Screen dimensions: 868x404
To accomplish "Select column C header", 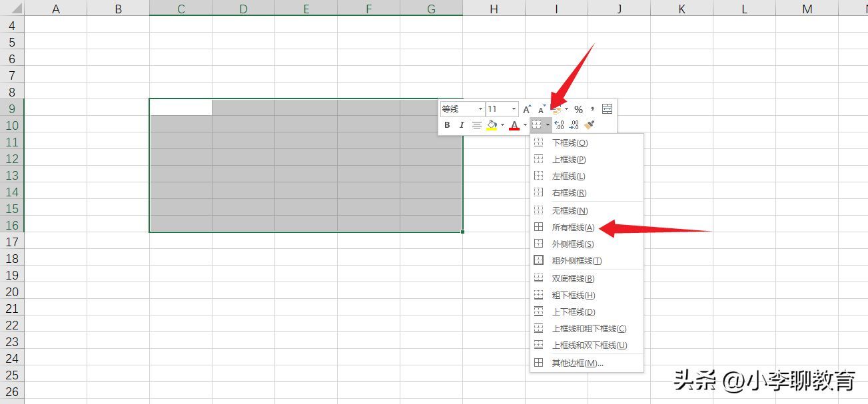I will [181, 9].
